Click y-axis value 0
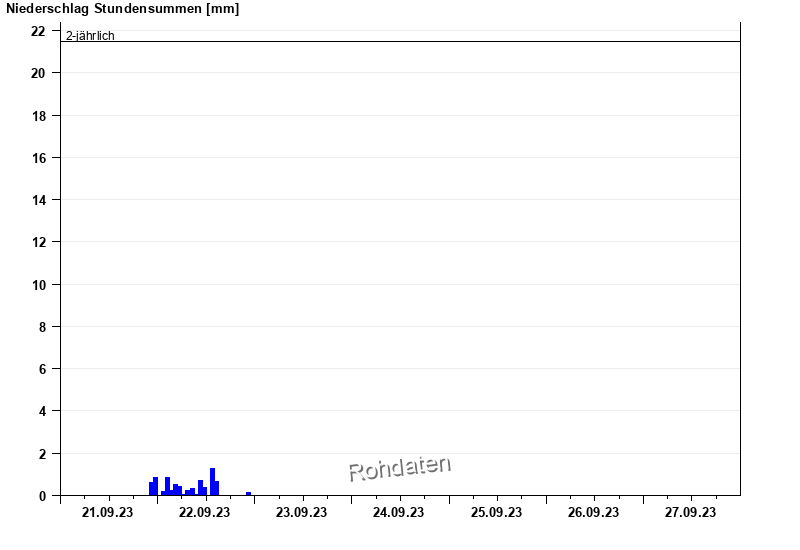 click(42, 496)
